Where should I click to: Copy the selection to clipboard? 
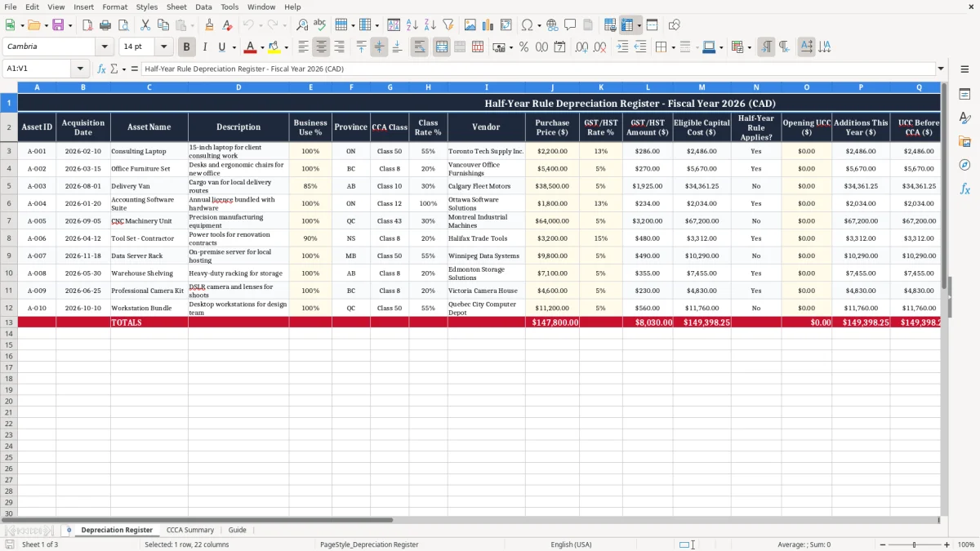pos(163,25)
